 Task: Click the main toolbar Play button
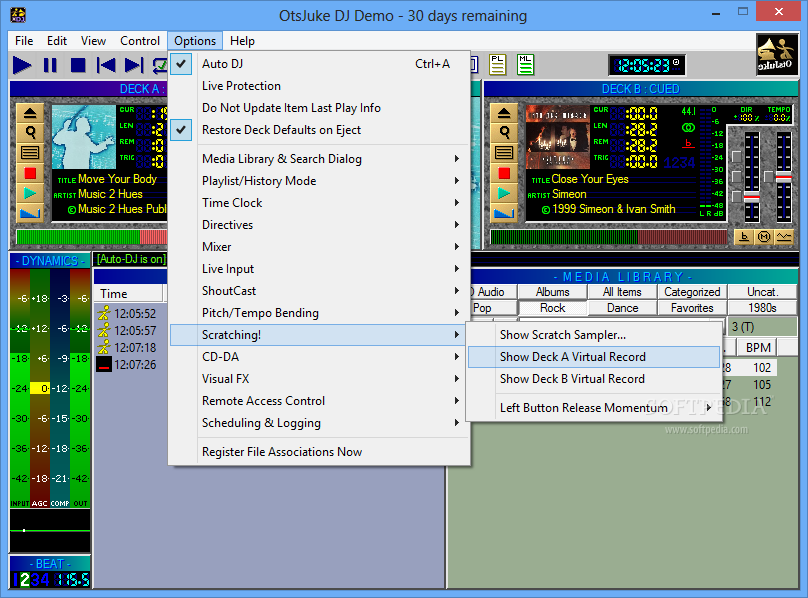pyautogui.click(x=22, y=65)
